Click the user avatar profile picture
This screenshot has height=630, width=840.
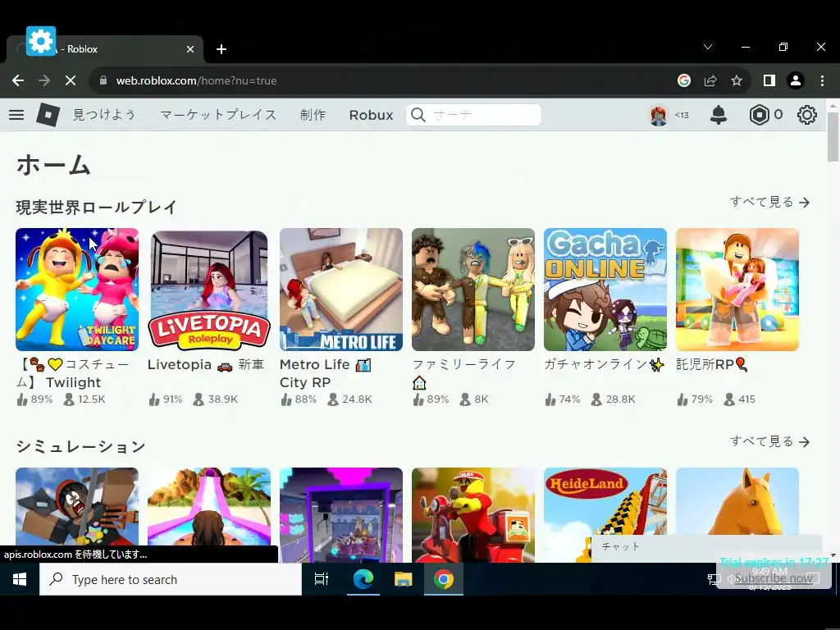659,115
